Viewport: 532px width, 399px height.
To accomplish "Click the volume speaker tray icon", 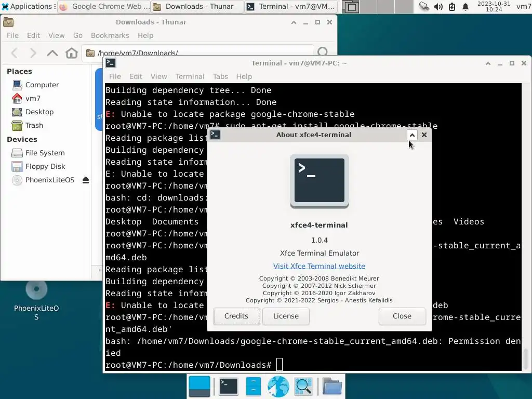I will tap(438, 6).
